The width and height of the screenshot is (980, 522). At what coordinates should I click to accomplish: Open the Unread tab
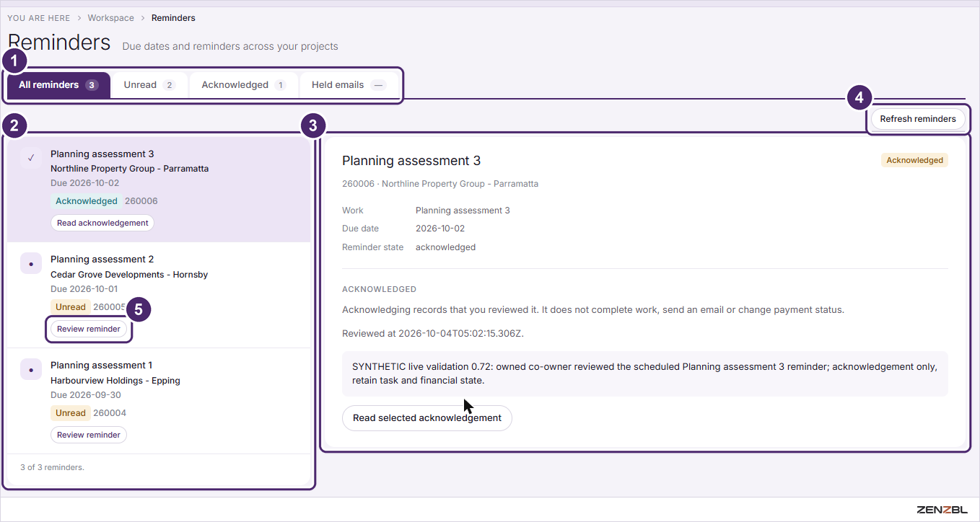pyautogui.click(x=149, y=85)
